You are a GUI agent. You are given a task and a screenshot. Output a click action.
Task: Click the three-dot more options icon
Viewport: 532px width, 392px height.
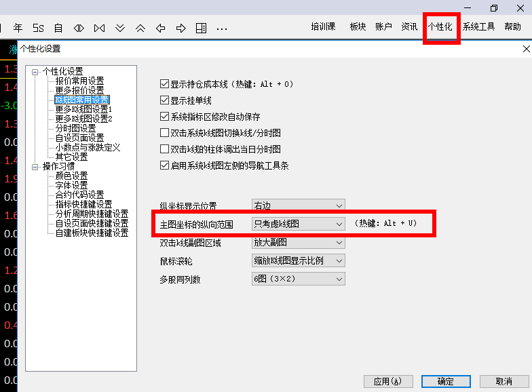pyautogui.click(x=222, y=28)
